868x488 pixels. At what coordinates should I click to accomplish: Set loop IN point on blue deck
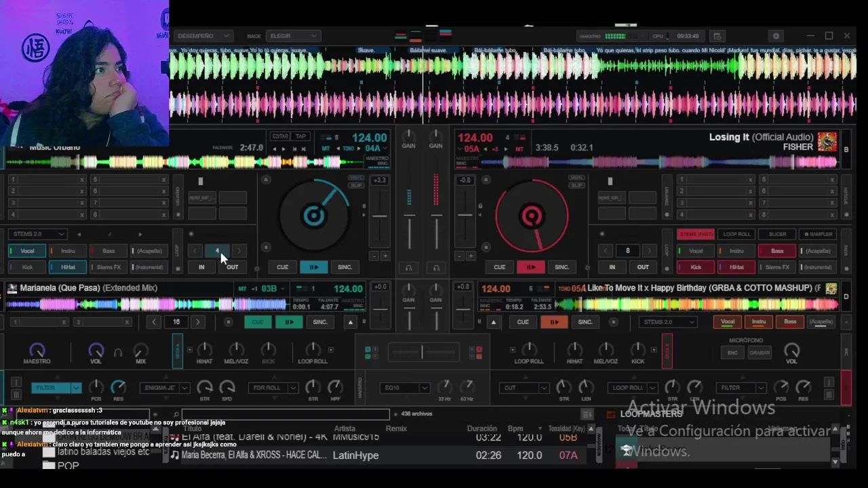[x=201, y=267]
